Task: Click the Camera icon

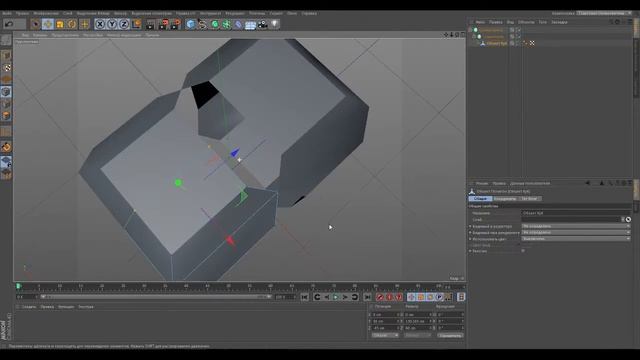Action: (262, 24)
